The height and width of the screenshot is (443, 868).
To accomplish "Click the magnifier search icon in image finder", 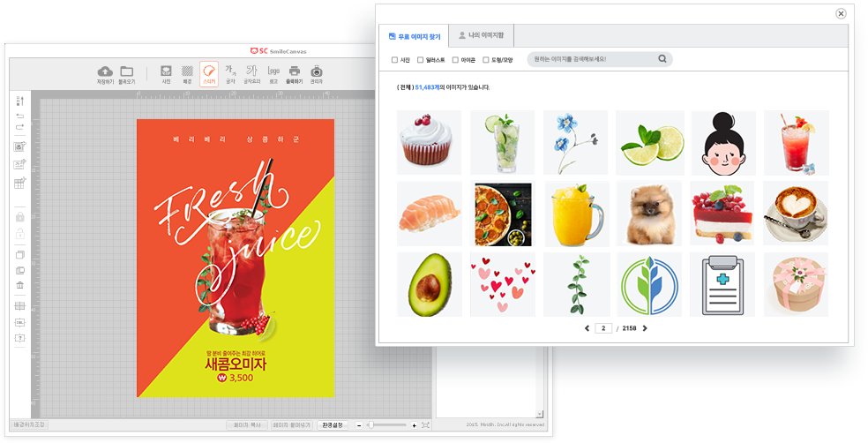I will 662,59.
